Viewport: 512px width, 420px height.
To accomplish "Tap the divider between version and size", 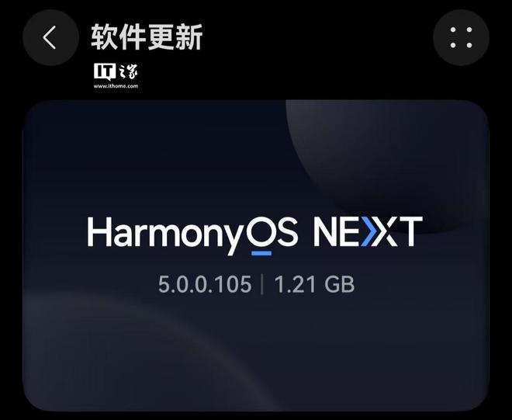I will (x=262, y=284).
